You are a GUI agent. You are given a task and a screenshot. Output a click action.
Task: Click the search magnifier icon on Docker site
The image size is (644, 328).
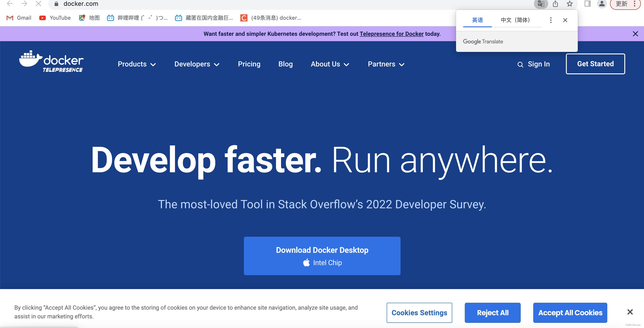coord(520,64)
